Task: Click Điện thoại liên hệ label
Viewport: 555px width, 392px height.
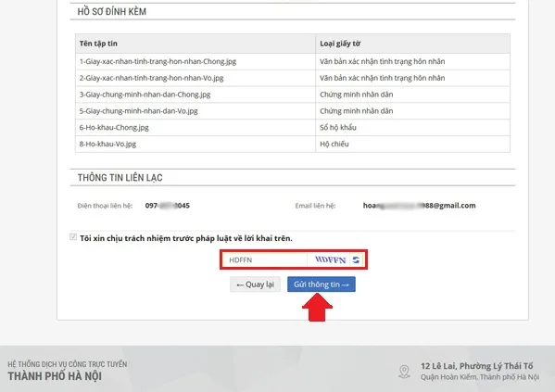Action: 105,206
